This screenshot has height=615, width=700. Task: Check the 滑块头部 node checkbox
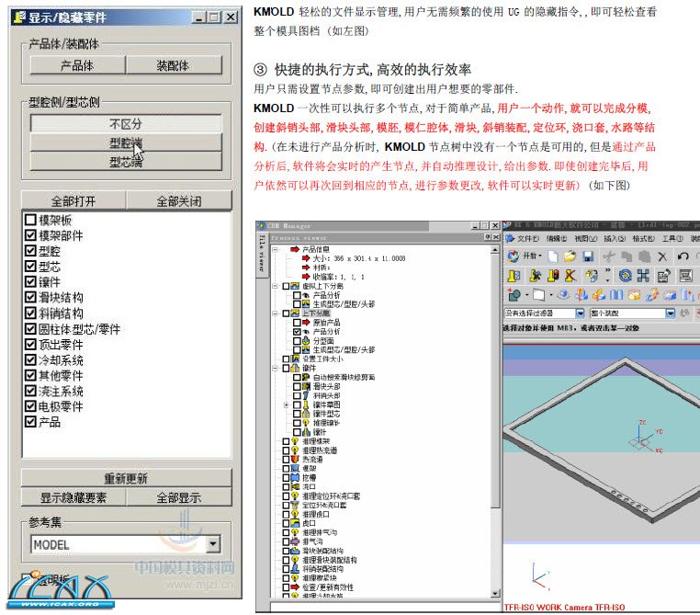(x=297, y=386)
